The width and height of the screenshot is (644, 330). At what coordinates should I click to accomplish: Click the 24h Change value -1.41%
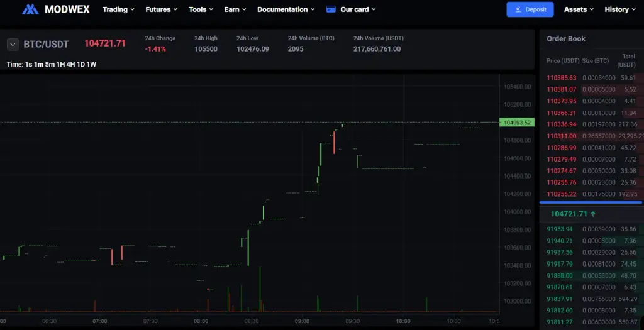pos(155,49)
